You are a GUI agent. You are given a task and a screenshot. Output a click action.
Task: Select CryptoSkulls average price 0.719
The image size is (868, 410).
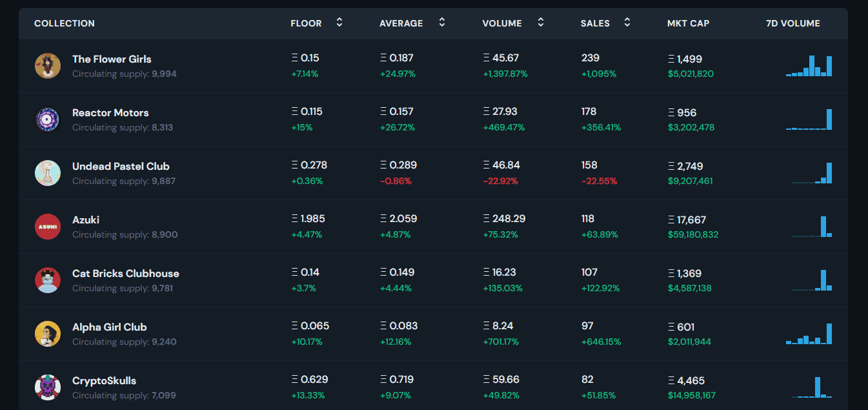(x=397, y=380)
